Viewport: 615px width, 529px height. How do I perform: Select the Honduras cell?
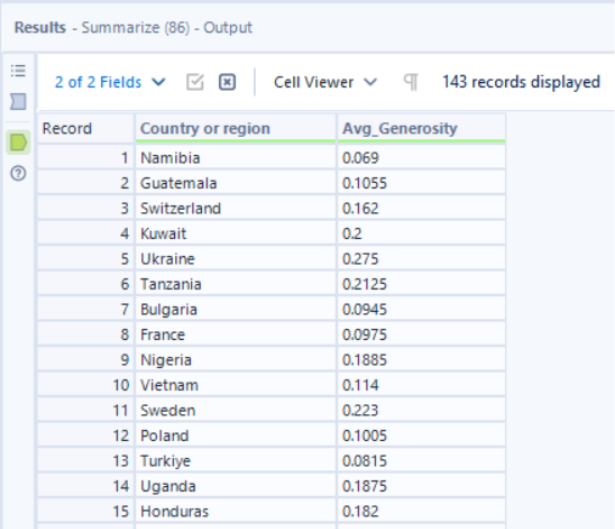click(235, 511)
